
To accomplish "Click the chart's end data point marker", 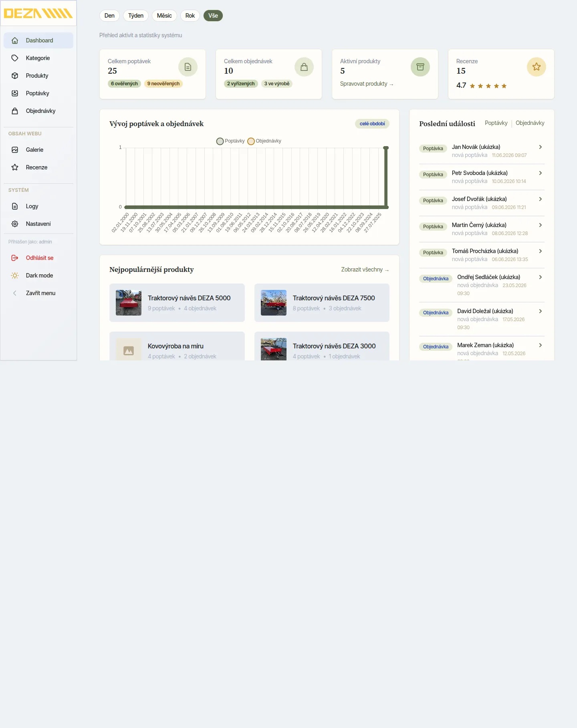I will (x=386, y=148).
